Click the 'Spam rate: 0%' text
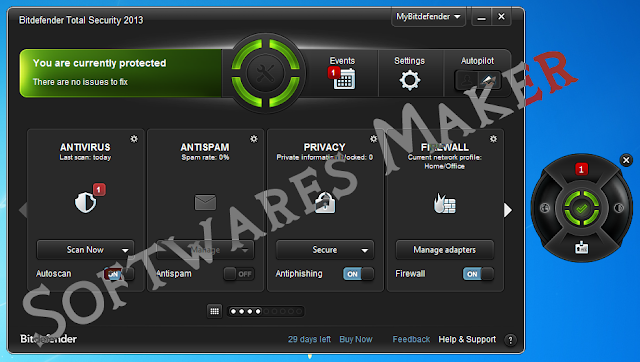Screen dimensions: 640x362 tap(205, 158)
